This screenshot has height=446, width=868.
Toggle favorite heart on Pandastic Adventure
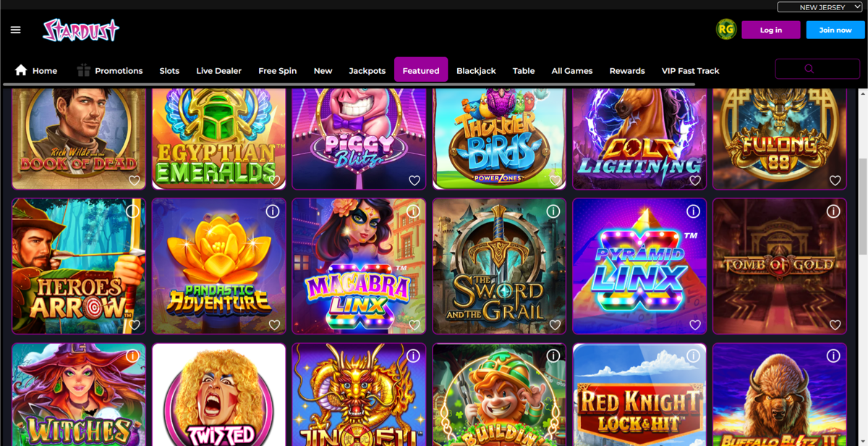[x=274, y=325]
